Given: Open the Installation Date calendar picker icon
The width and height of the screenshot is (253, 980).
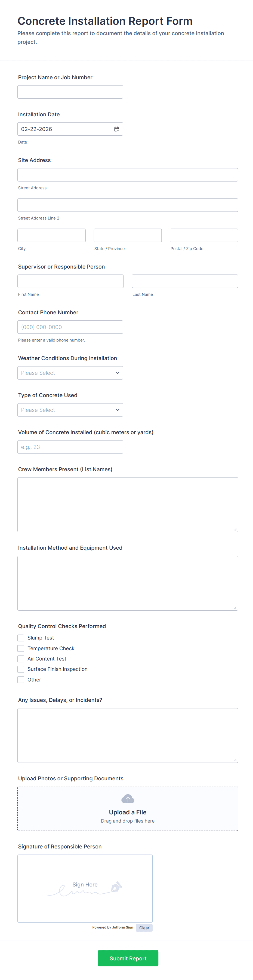Looking at the screenshot, I should (x=117, y=129).
